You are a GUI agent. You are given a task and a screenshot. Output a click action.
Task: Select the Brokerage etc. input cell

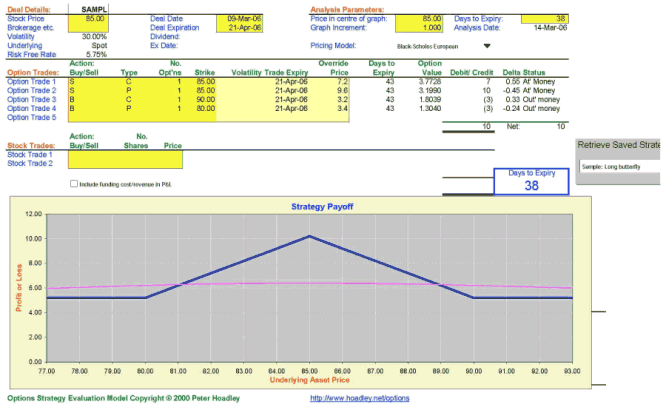tap(95, 27)
